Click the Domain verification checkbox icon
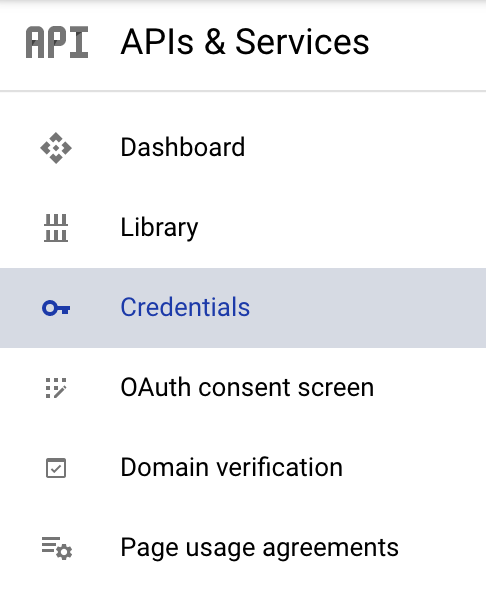 pyautogui.click(x=56, y=468)
